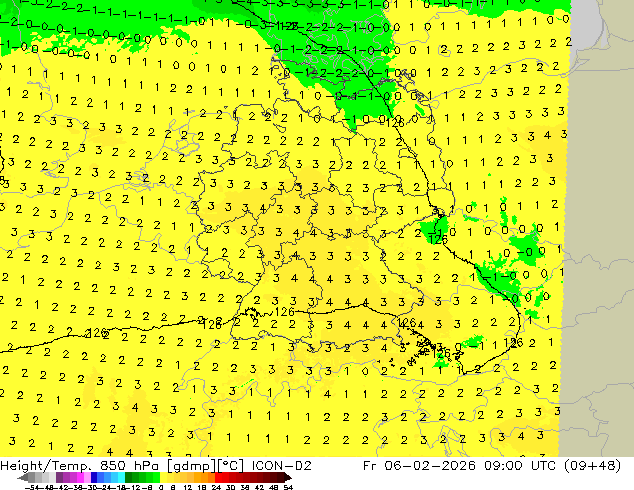The width and height of the screenshot is (634, 490).
Task: Click the '24' value under the colour scale
Action: 216,487
